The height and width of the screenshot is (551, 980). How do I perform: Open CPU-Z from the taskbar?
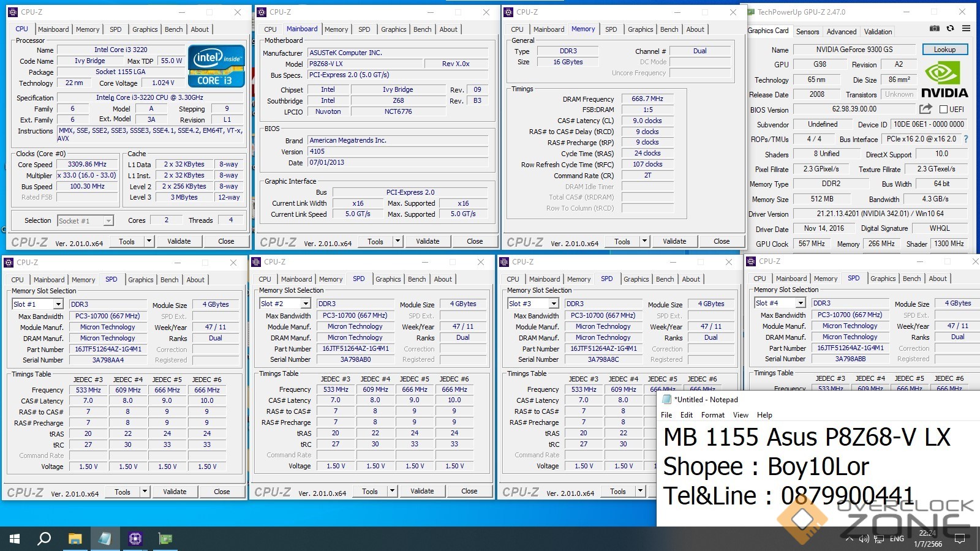pyautogui.click(x=135, y=539)
